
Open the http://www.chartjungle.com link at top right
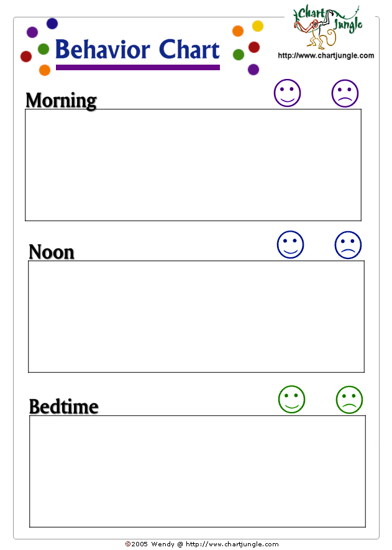[x=326, y=56]
